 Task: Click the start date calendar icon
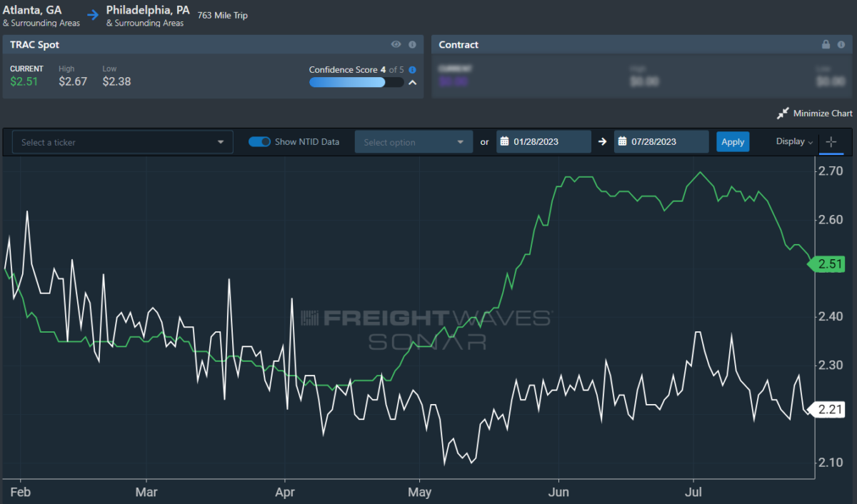click(504, 142)
